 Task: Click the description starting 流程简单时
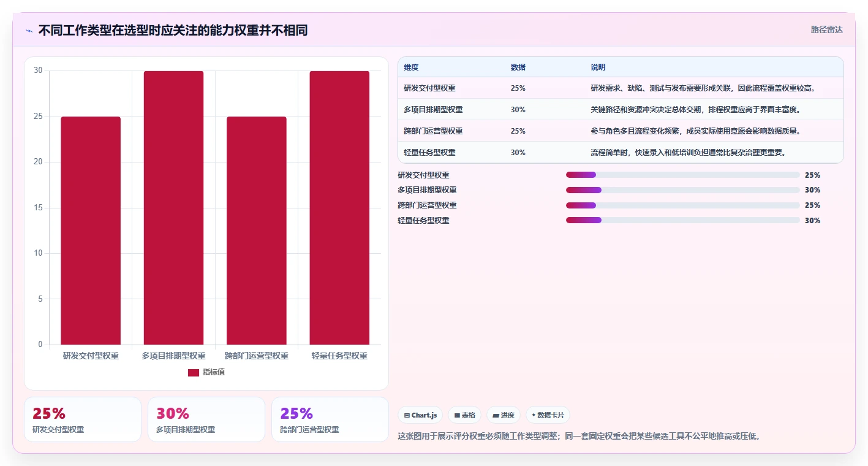688,153
